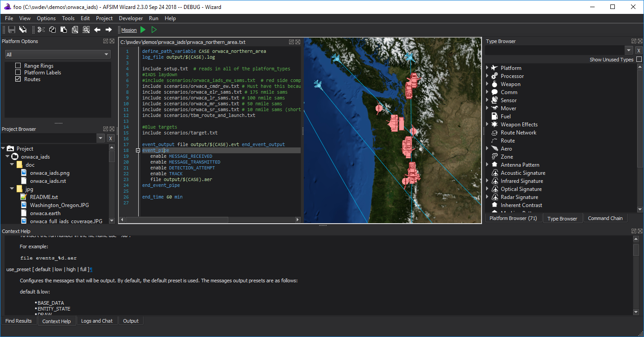Switch to the Command Chain tab
Screen dimensions: 644x337
click(605, 218)
